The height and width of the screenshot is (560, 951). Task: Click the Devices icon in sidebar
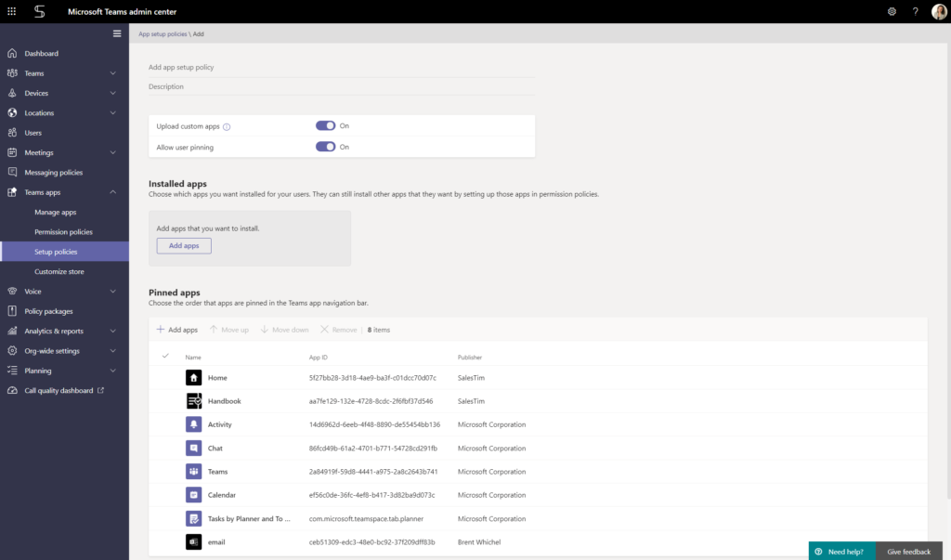12,93
